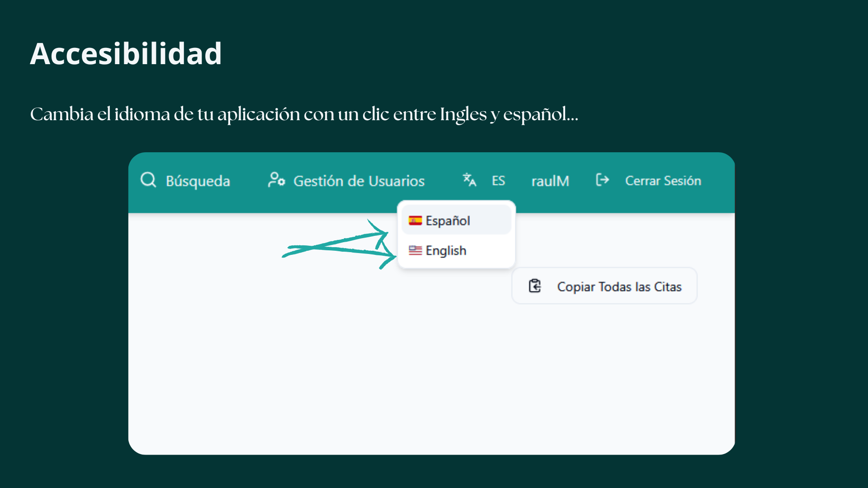Click the Accesibilidad slide heading

(x=126, y=54)
